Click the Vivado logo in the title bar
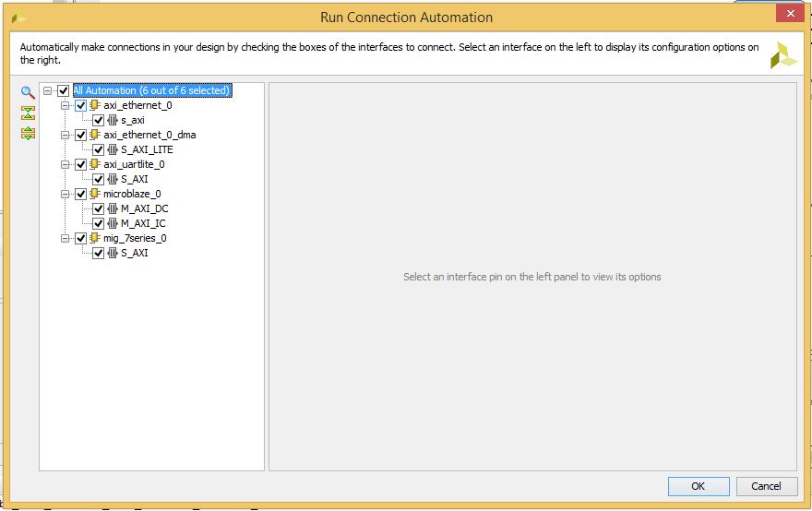Screen dimensions: 812x511 click(x=18, y=18)
